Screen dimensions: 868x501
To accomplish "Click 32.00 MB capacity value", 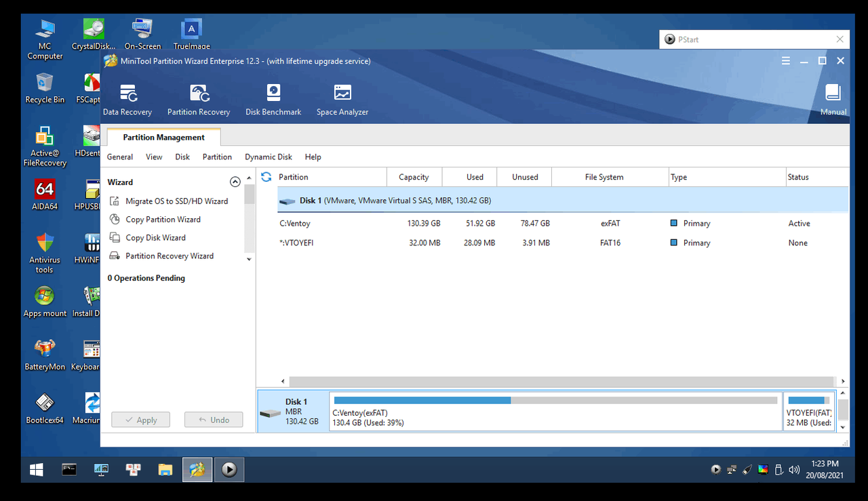I will [x=425, y=243].
